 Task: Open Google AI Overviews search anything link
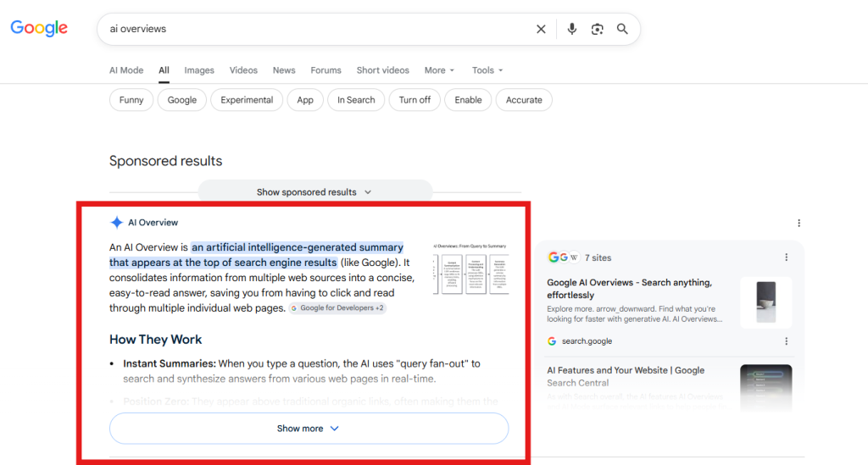point(630,289)
